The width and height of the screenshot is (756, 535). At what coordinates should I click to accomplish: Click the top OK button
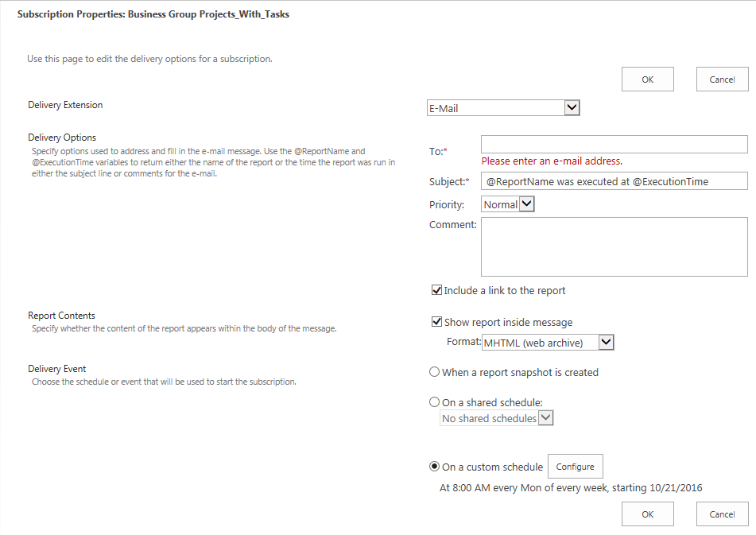[648, 79]
